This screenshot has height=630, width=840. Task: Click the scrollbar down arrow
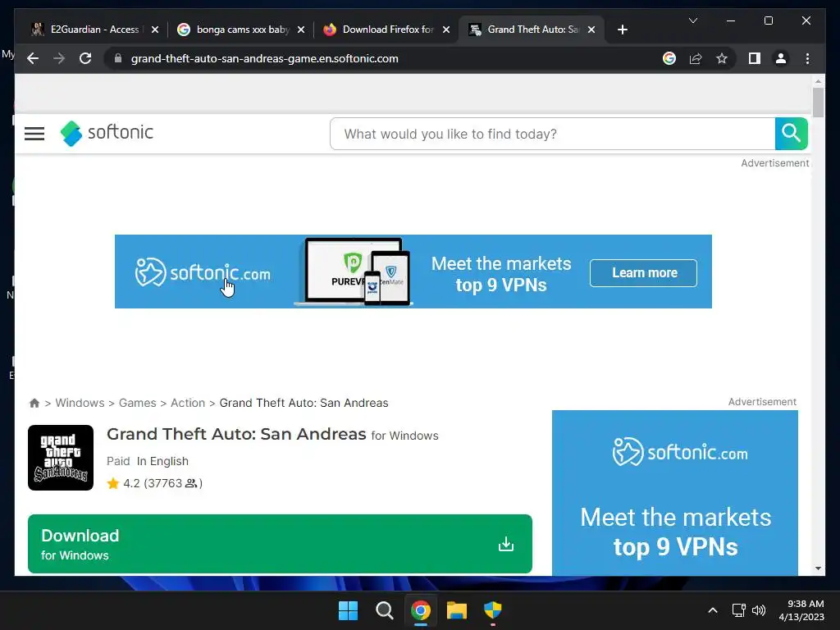click(x=818, y=568)
